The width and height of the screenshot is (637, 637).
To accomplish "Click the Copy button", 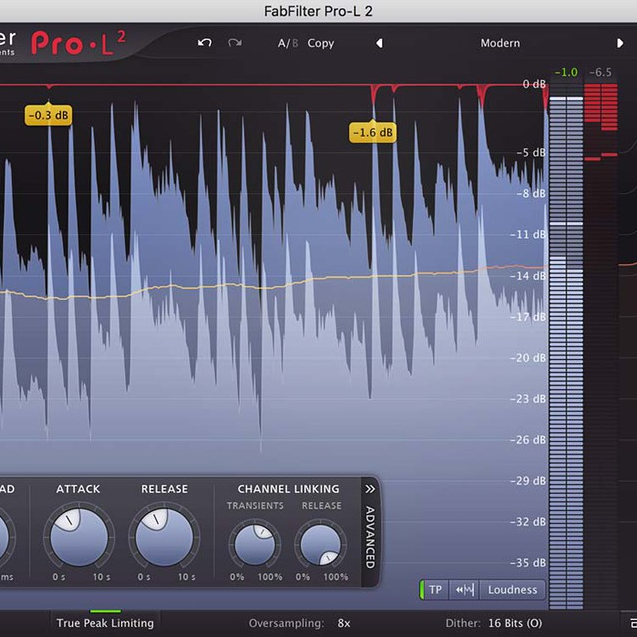I will pyautogui.click(x=321, y=43).
